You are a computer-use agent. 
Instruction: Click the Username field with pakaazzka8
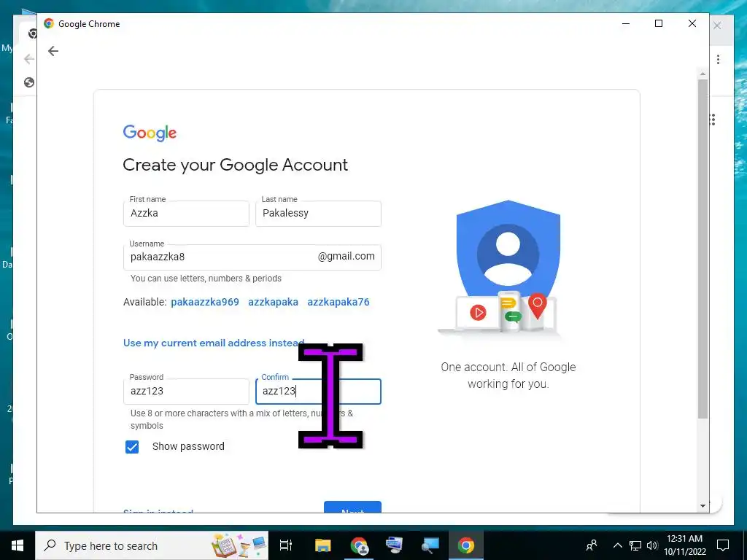click(x=252, y=257)
